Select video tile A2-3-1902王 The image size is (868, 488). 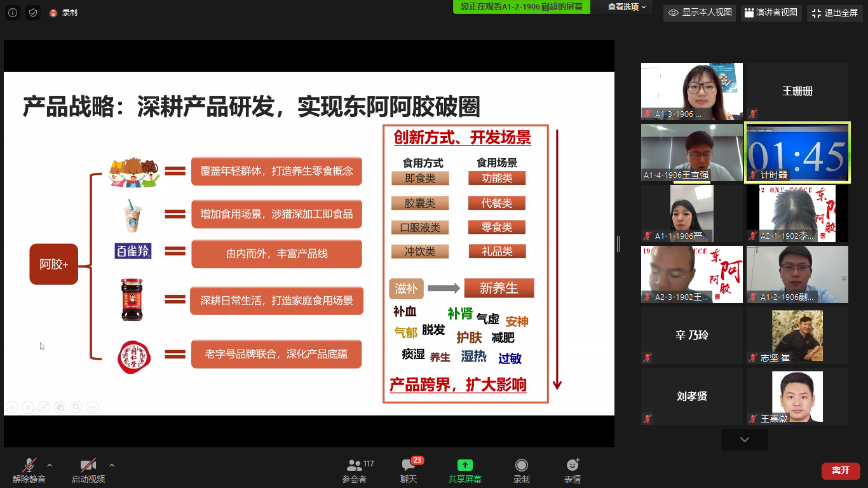[691, 274]
